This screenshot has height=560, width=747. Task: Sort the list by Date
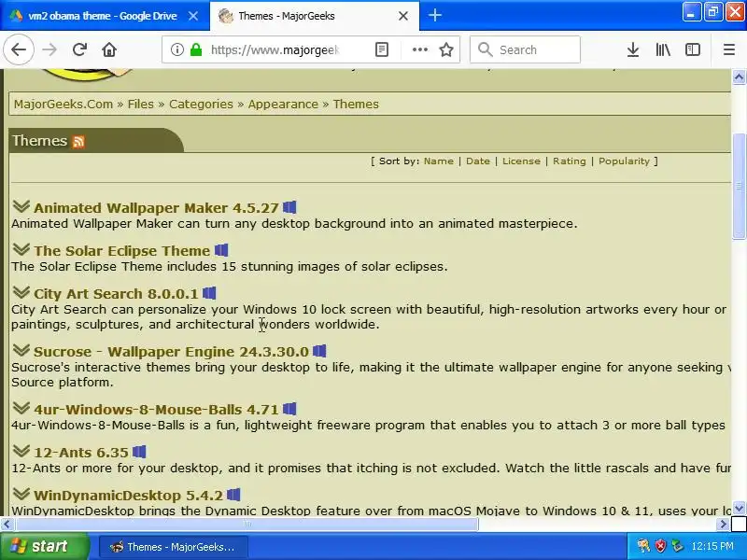(478, 161)
